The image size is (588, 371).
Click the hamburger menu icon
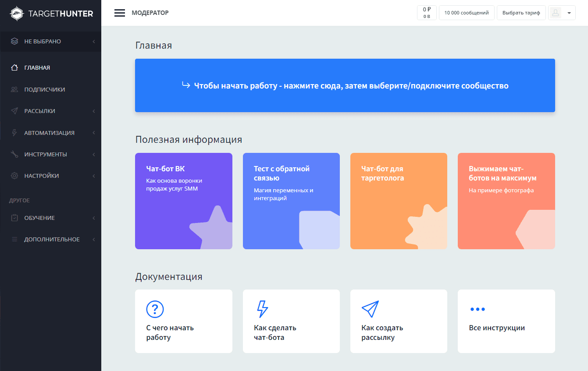point(120,13)
